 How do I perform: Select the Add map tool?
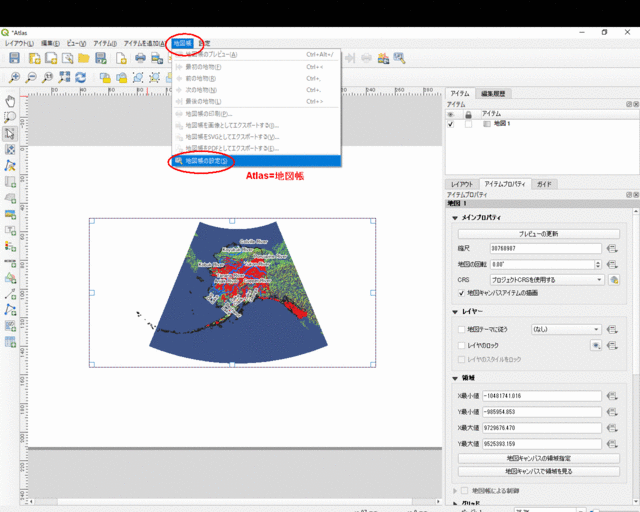tap(10, 182)
